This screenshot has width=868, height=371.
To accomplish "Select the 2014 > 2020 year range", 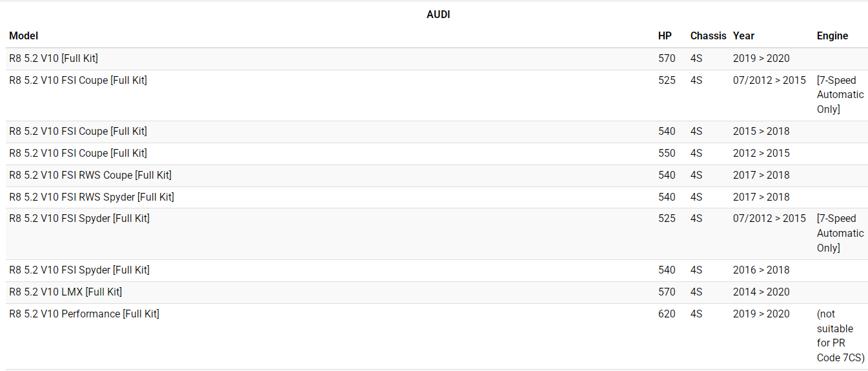I will pos(761,292).
